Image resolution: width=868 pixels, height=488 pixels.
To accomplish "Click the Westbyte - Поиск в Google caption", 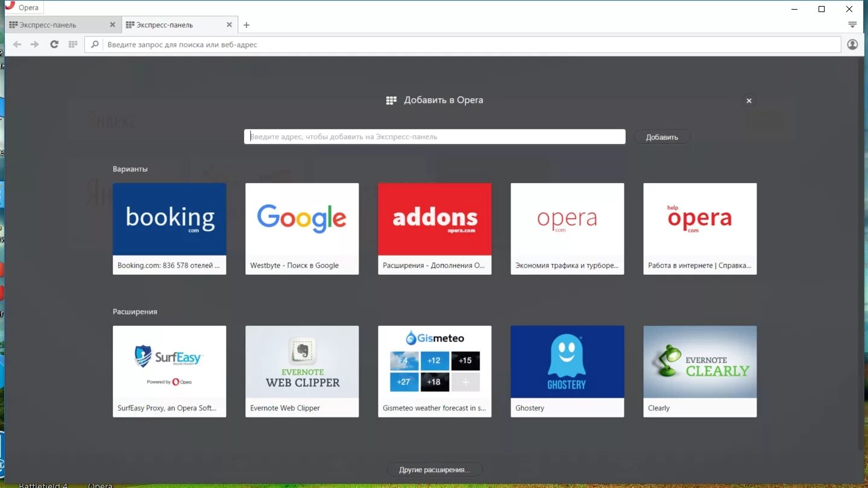I will pyautogui.click(x=294, y=265).
